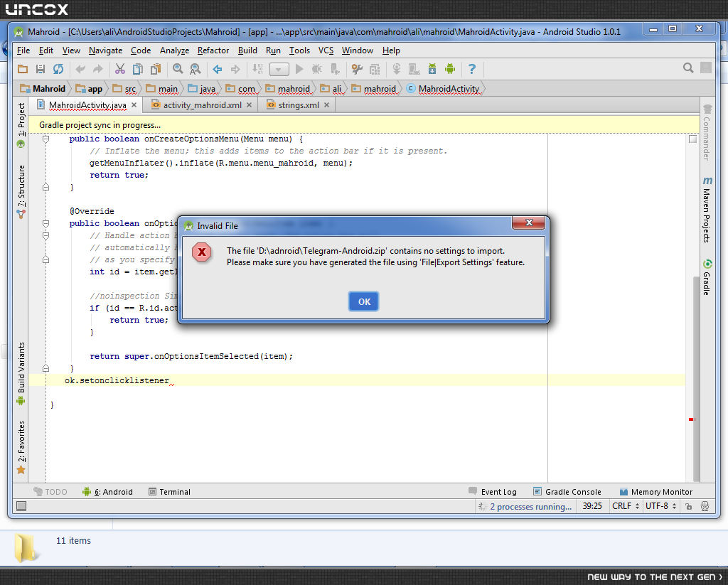Click the Replace magnifier icon
728x585 pixels.
(x=196, y=69)
